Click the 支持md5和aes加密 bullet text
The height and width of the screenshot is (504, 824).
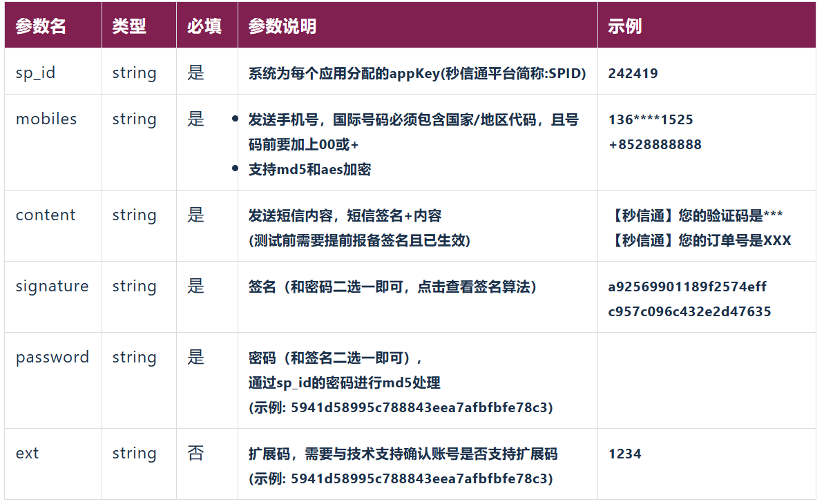309,169
